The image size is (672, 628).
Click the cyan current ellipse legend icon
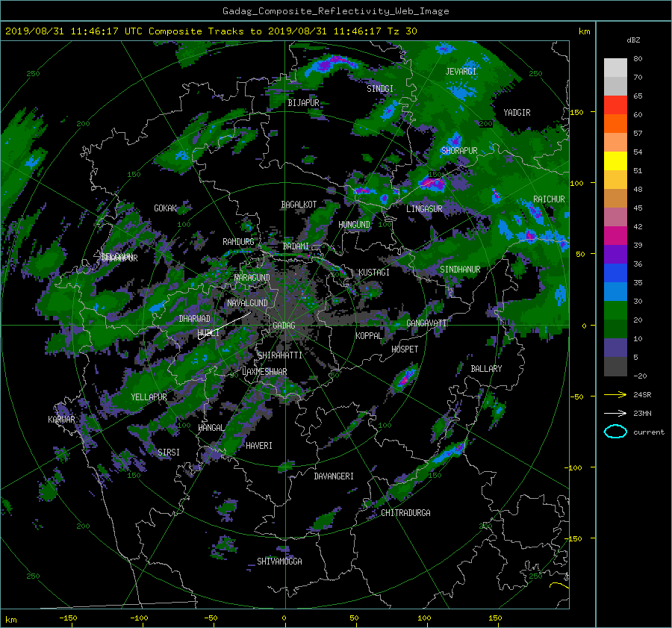(x=615, y=432)
